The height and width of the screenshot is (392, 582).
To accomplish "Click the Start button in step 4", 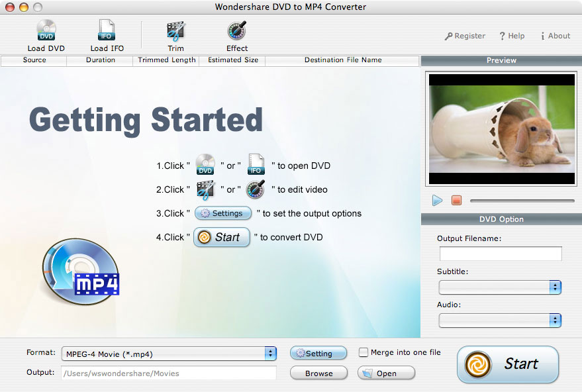I will 222,237.
